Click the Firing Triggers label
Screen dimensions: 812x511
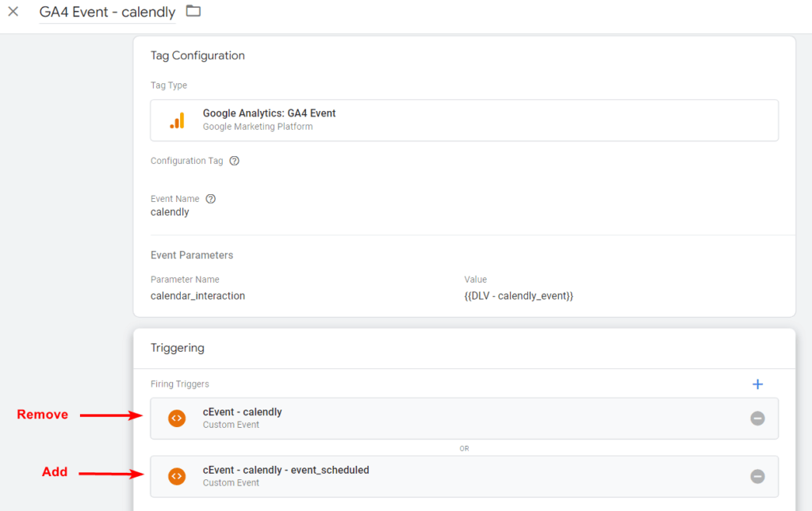(x=180, y=383)
